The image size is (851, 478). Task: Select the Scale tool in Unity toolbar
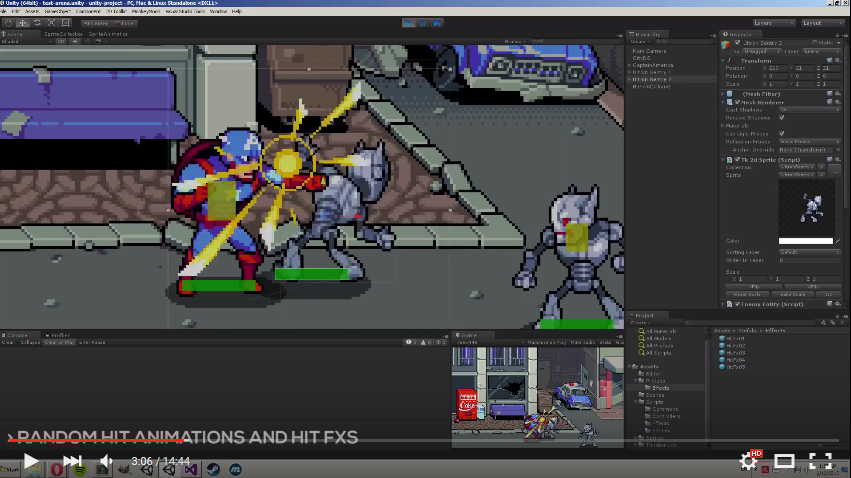click(x=51, y=23)
